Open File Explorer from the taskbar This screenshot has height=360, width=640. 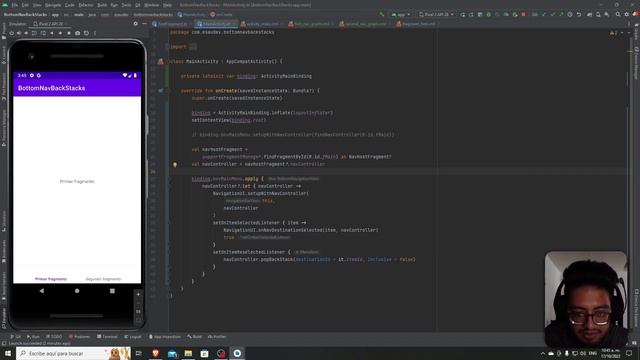point(188,353)
